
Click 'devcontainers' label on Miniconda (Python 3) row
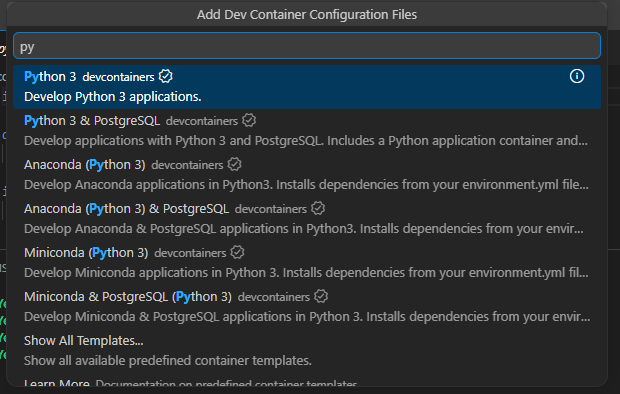pyautogui.click(x=190, y=253)
